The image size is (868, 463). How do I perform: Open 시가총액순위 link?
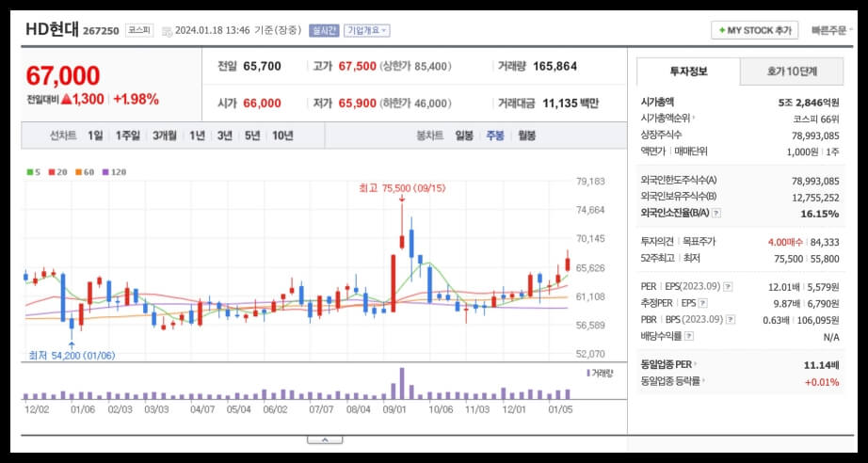(x=668, y=119)
